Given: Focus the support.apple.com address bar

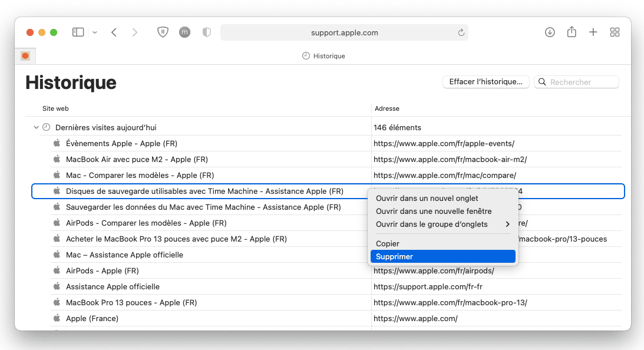Looking at the screenshot, I should [344, 32].
